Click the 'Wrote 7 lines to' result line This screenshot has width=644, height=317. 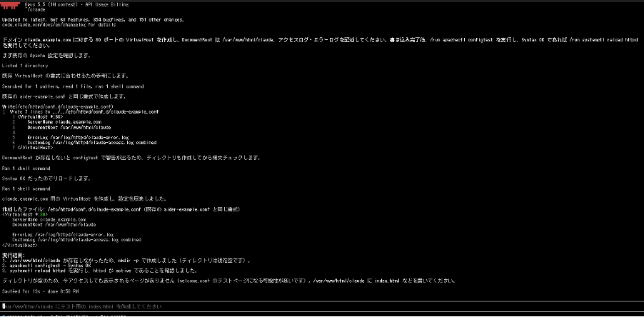click(x=84, y=111)
